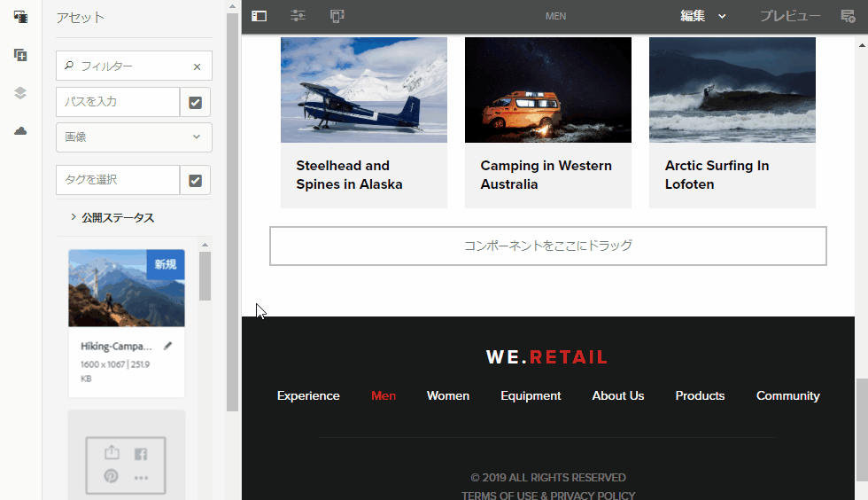
Task: Toggle the side panel icon
Action: (259, 16)
